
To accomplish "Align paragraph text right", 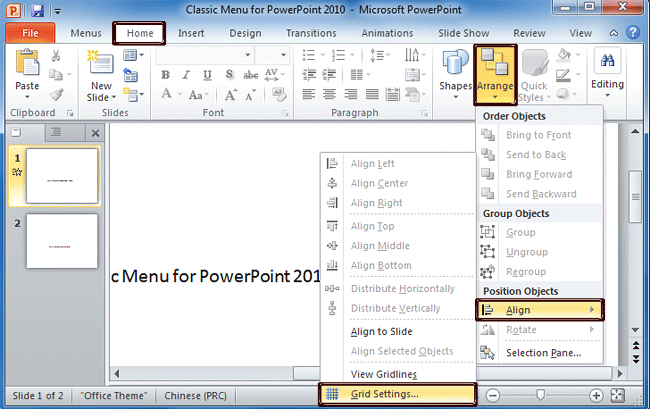I will [351, 95].
